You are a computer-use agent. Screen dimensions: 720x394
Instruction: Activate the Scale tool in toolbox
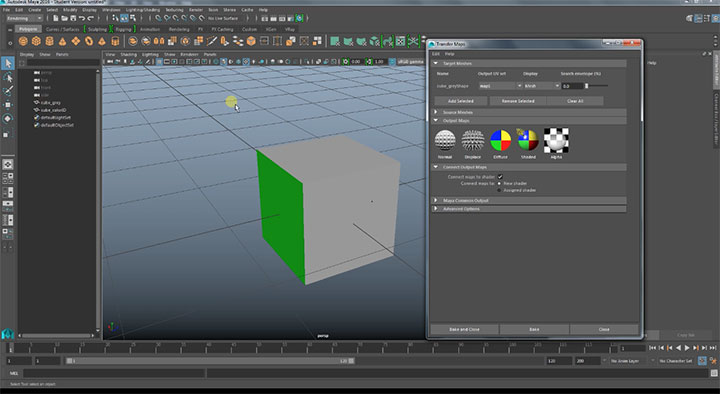coord(8,133)
